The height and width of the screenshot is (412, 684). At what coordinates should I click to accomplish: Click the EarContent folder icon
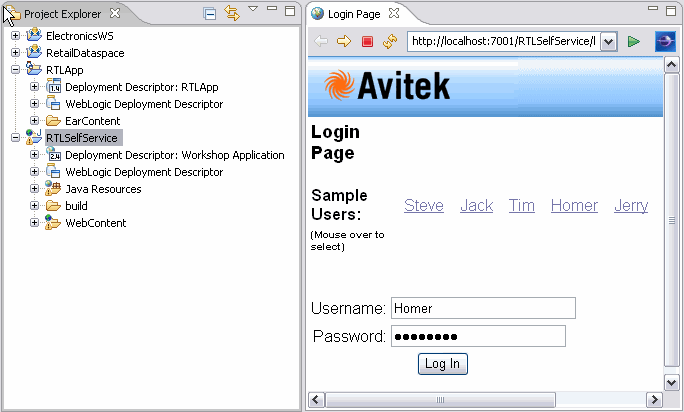pyautogui.click(x=53, y=120)
